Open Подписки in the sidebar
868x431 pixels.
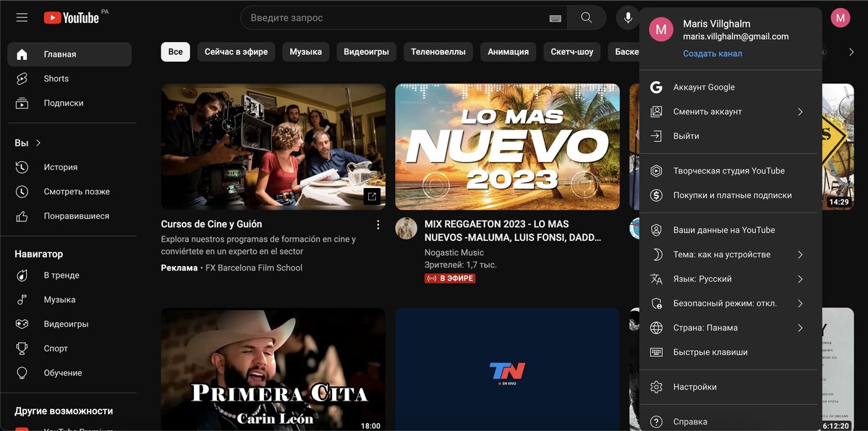69,103
